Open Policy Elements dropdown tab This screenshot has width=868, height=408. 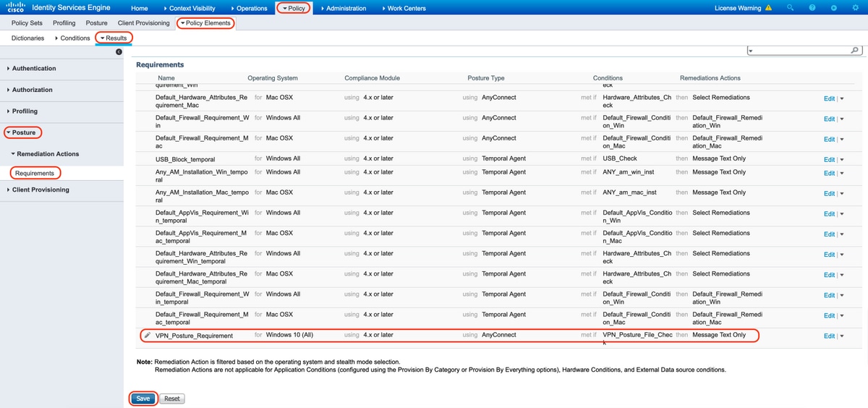coord(205,23)
